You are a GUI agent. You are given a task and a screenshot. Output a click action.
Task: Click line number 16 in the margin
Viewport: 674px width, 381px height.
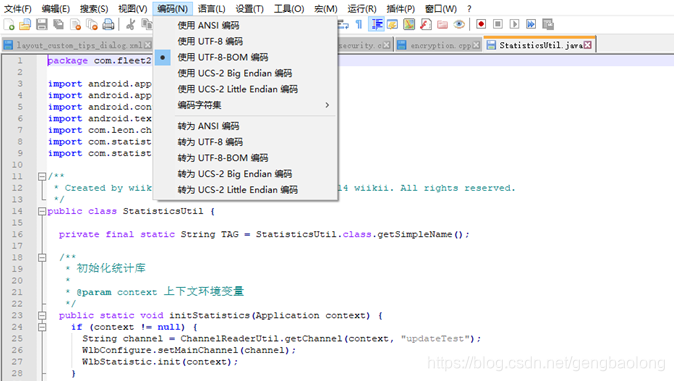tap(17, 234)
